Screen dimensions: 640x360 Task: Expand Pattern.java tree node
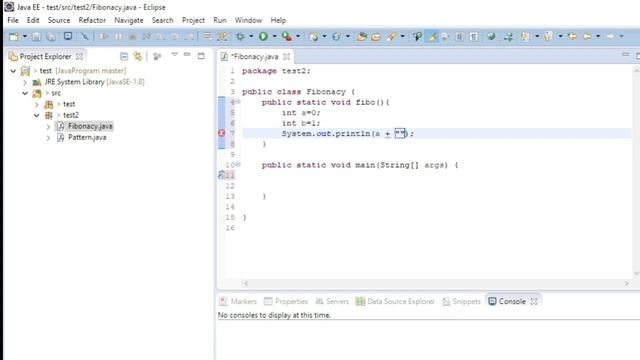48,138
